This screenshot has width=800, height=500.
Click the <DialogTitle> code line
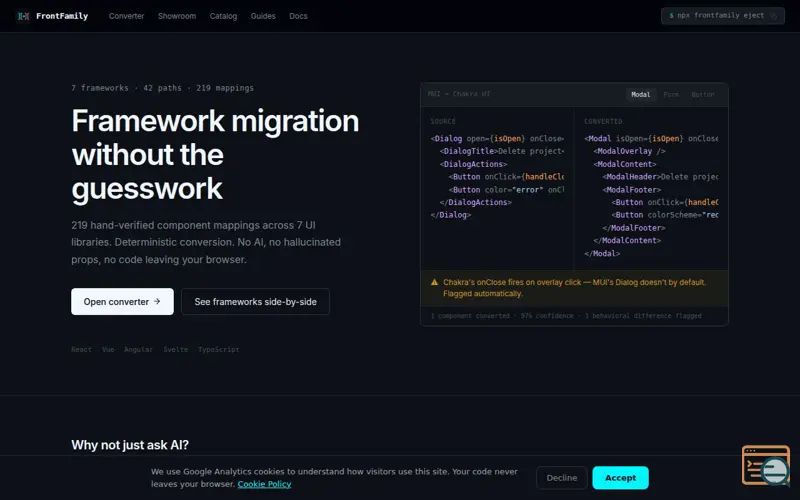502,151
